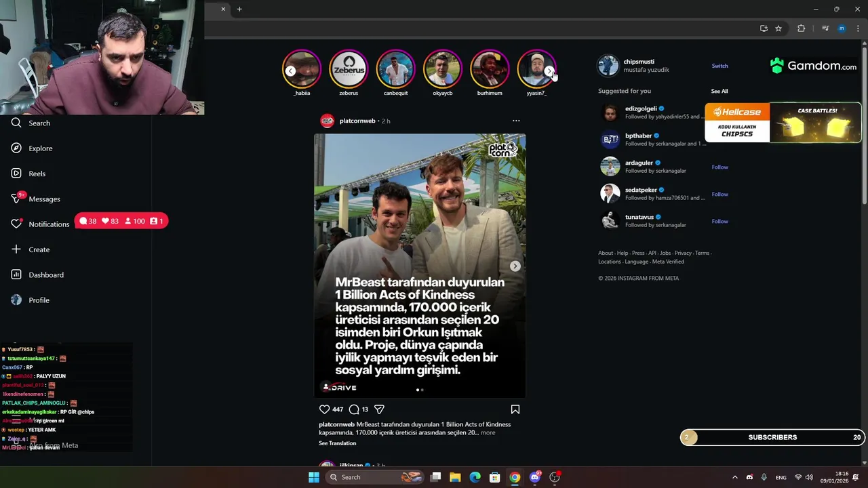Follow ardaguler in suggestions
This screenshot has width=868, height=488.
(x=719, y=167)
